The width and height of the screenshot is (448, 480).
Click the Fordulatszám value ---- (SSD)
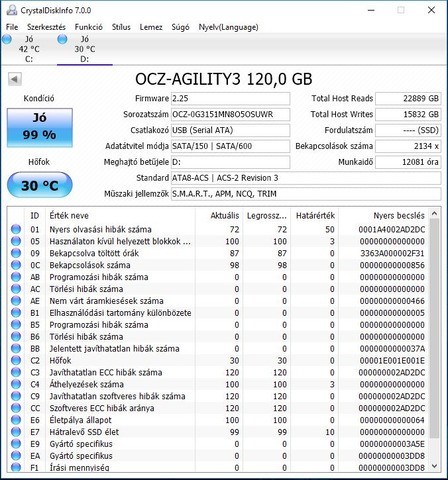click(x=408, y=130)
